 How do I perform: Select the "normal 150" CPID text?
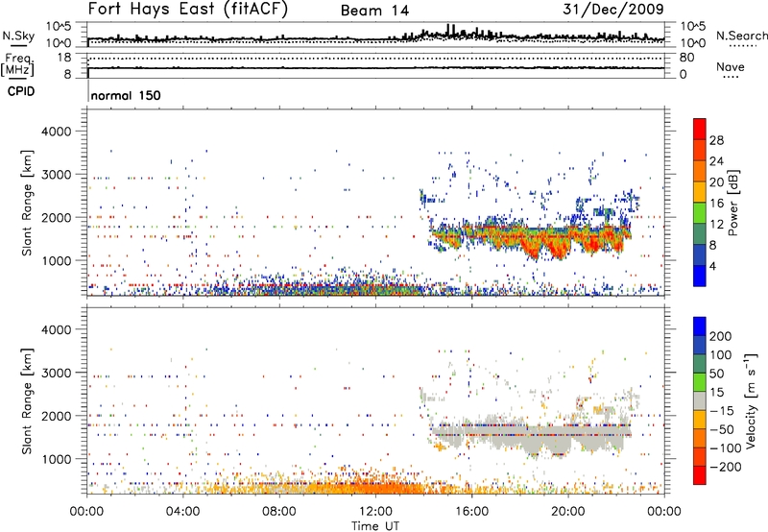click(126, 95)
